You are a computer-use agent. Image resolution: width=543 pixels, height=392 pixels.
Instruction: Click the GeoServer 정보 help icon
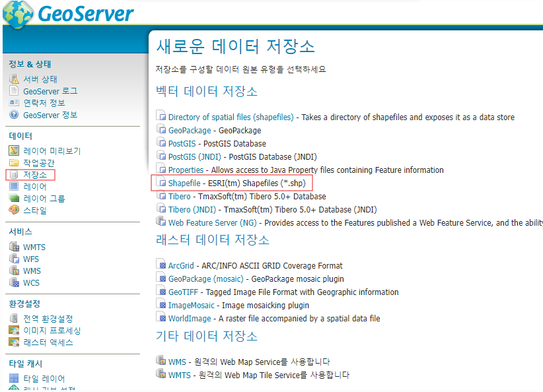(x=14, y=115)
